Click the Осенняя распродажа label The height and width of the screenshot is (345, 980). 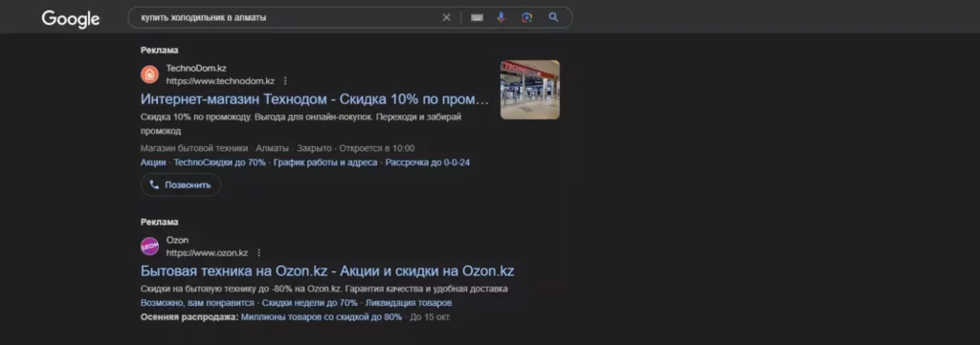click(x=189, y=317)
